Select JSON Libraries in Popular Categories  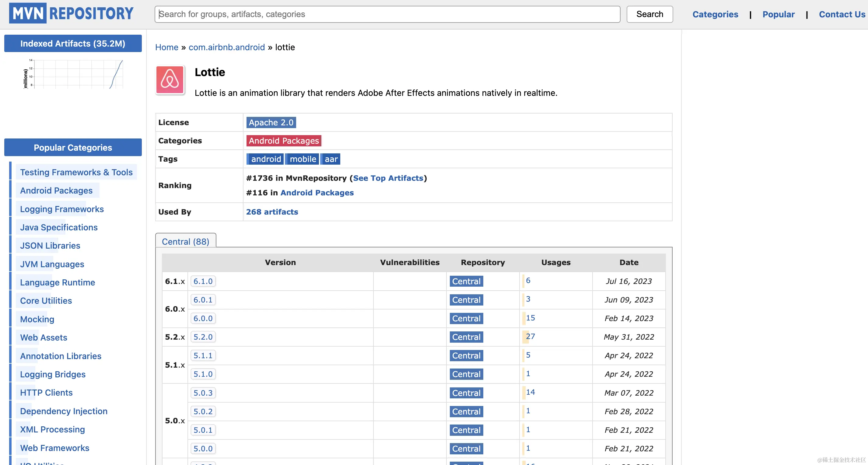[x=50, y=246]
